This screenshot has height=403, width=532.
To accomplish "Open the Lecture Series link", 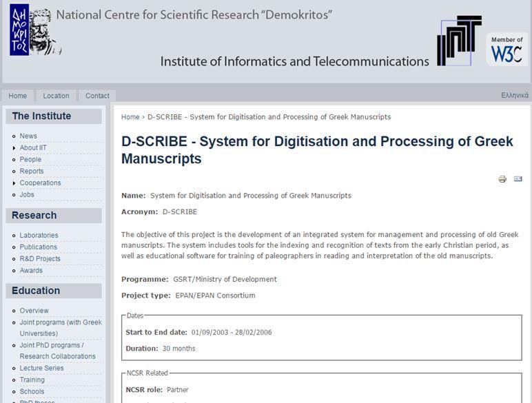I will coord(41,368).
